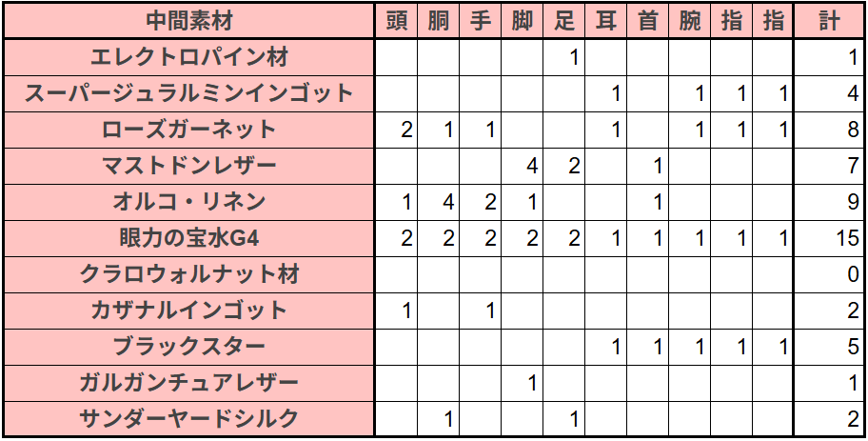The height and width of the screenshot is (441, 868).
Task: Select the 腕 column header
Action: point(690,21)
